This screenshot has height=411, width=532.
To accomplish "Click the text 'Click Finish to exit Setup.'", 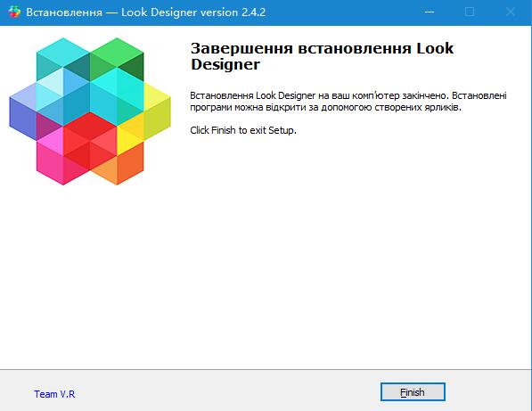I will (243, 130).
